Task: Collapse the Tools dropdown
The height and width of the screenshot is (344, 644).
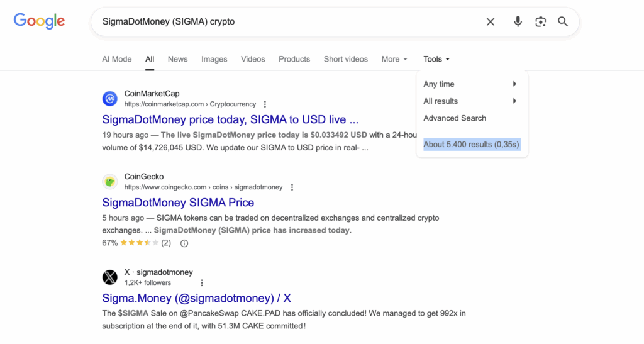Action: pos(436,59)
